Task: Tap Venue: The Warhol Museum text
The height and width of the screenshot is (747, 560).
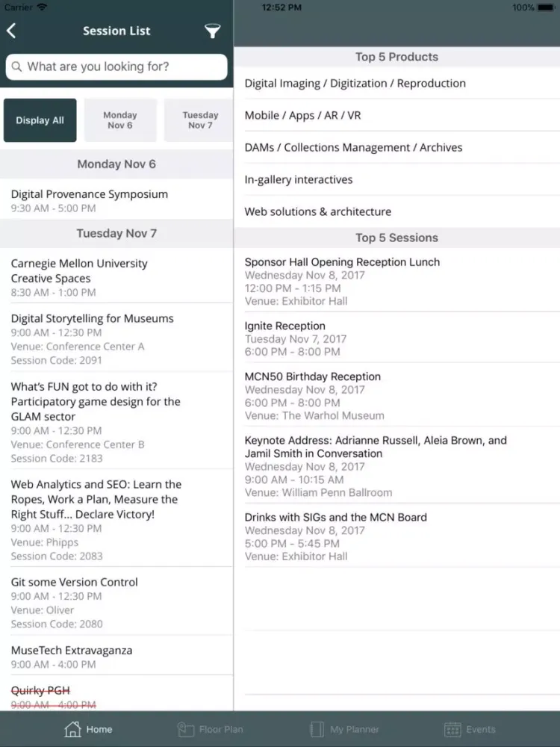Action: click(x=314, y=415)
